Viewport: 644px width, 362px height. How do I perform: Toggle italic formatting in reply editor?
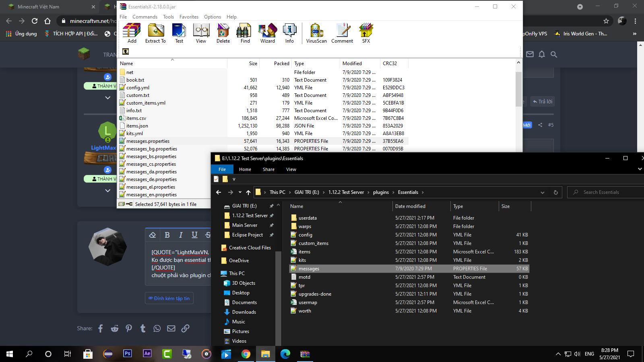[x=181, y=235]
